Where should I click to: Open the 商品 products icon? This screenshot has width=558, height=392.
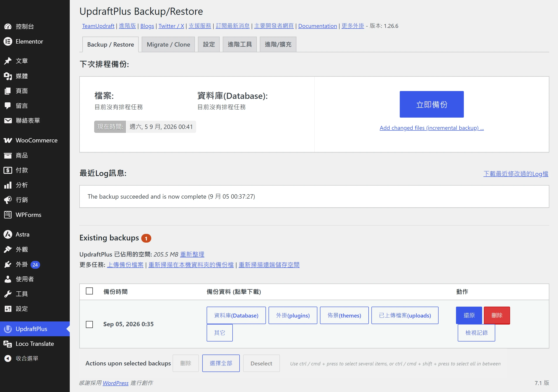pos(8,155)
